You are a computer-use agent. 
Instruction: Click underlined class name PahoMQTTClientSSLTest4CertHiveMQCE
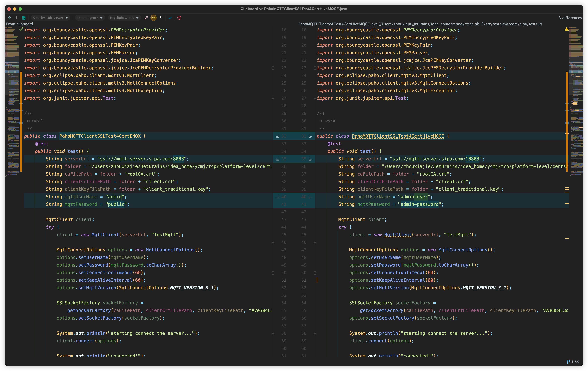(x=398, y=136)
